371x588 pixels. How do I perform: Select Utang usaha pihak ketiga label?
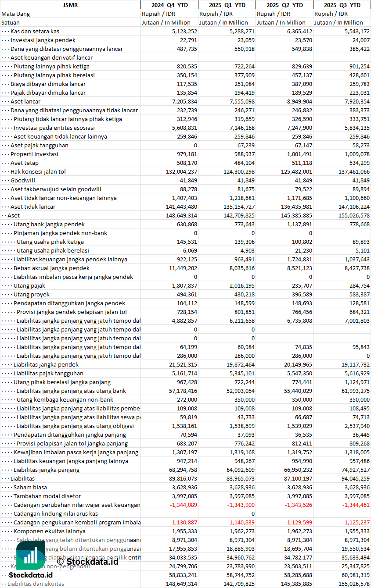pos(50,242)
